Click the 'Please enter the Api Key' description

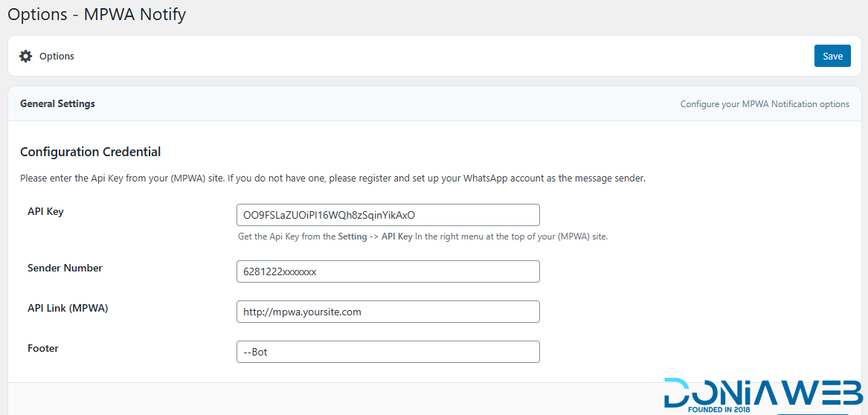coord(332,178)
